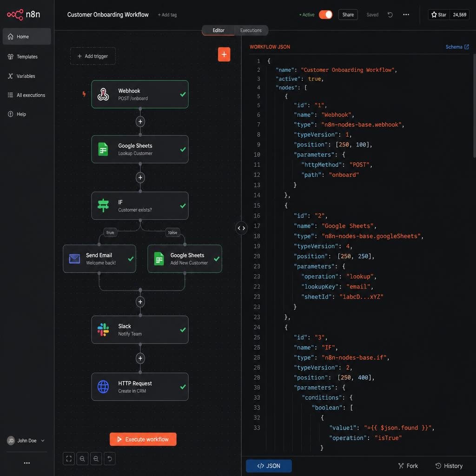Click the Webhook node success checkmark
The height and width of the screenshot is (476, 476).
tap(183, 94)
